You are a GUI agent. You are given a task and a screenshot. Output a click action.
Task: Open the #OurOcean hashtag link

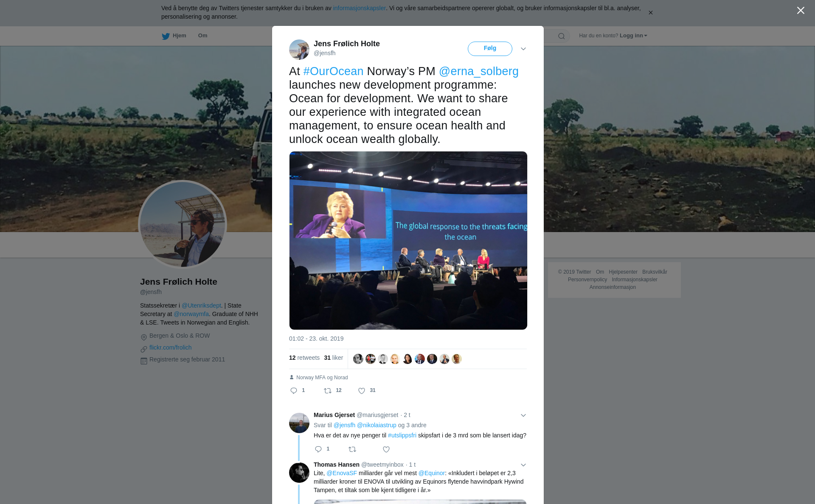(x=333, y=71)
